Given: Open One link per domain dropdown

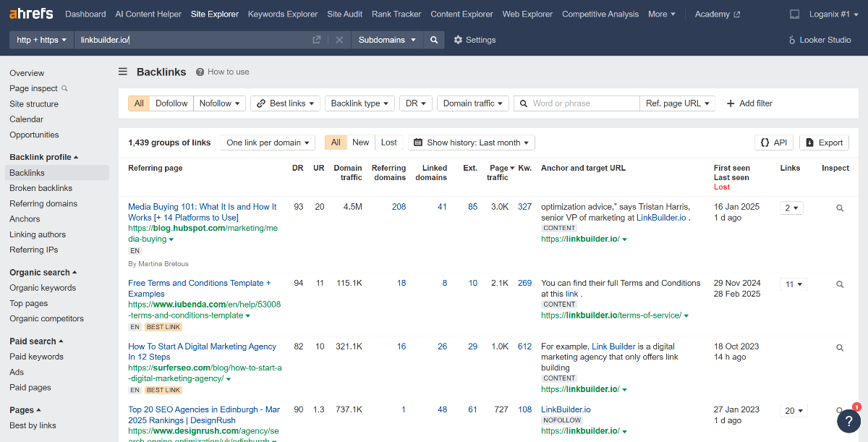Looking at the screenshot, I should coord(268,143).
